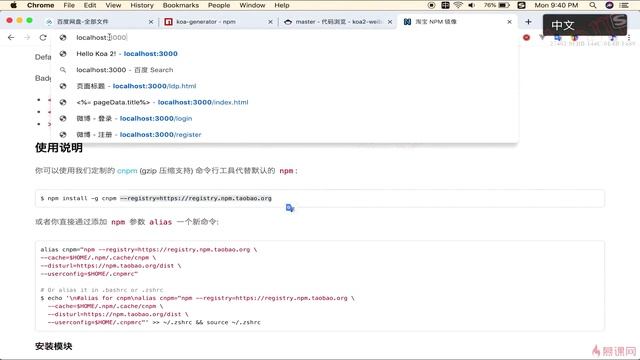Screen dimensions: 640x360
Task: Close the master 代码浏览 tab
Action: 390,22
